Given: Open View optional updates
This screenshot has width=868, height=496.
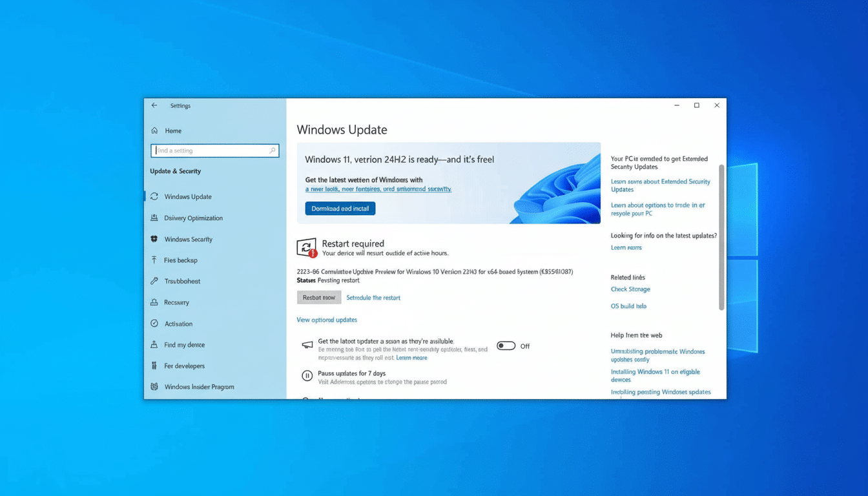Looking at the screenshot, I should click(x=327, y=320).
